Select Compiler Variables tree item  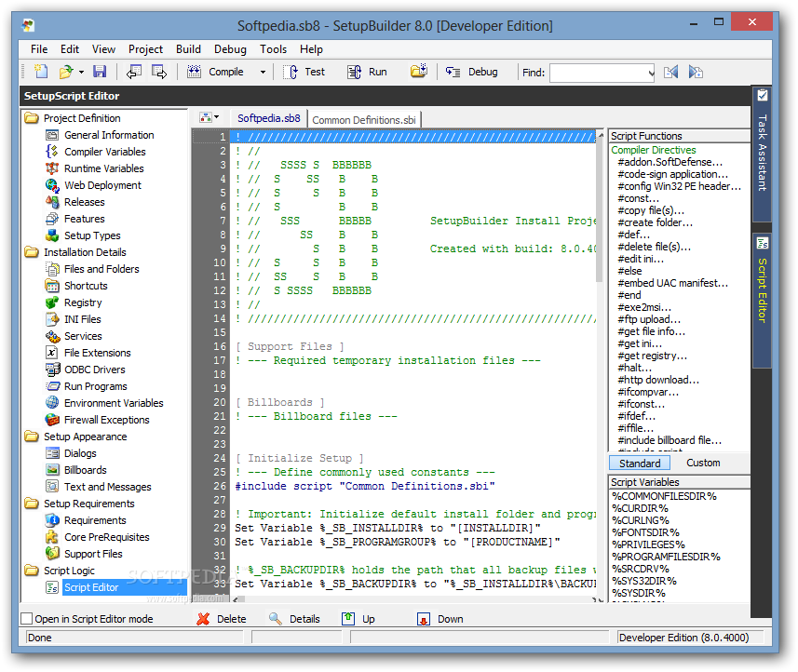(105, 152)
